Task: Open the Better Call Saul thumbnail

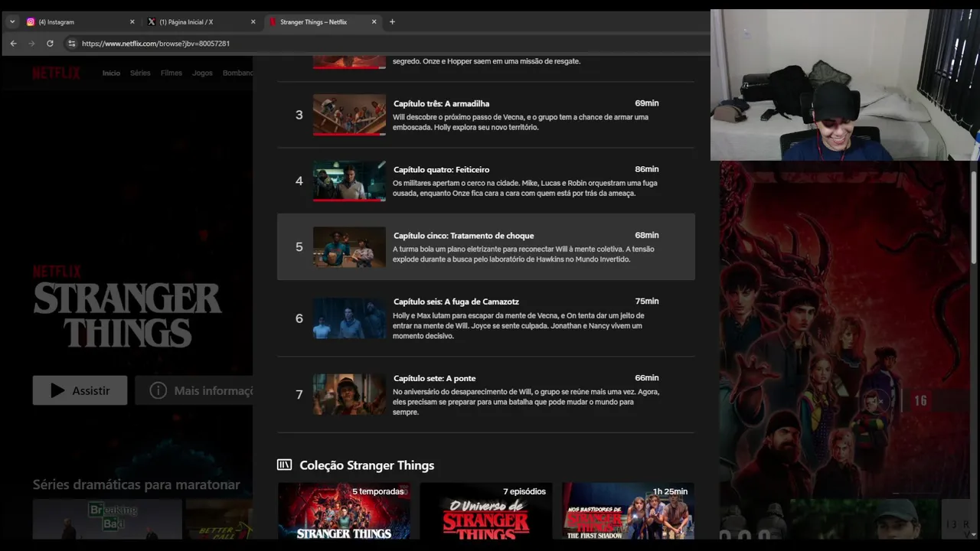Action: [219, 519]
